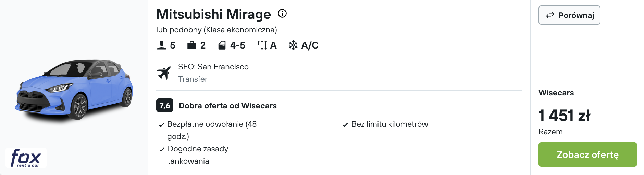This screenshot has height=175, width=644.
Task: Open info icon next to Mitsubishi Mirage
Action: click(x=282, y=14)
